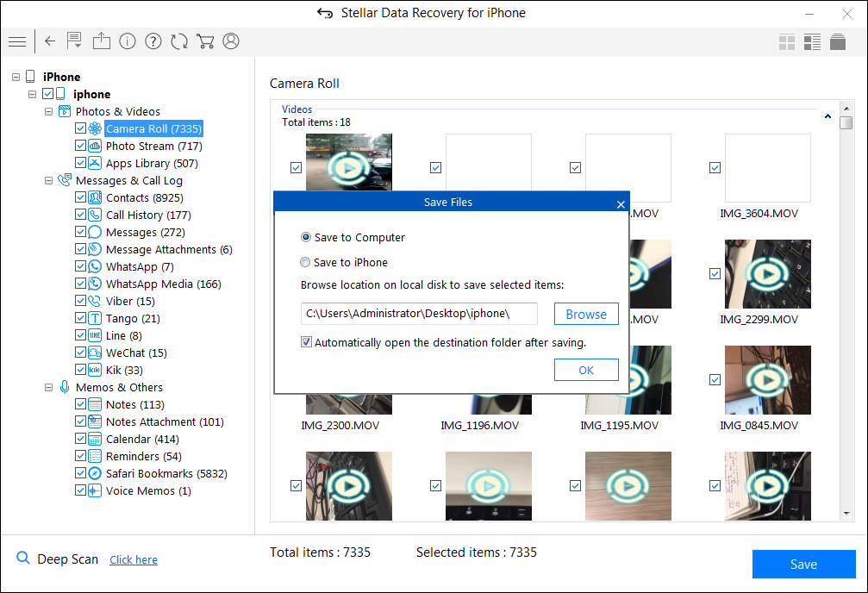Screen dimensions: 868x593
Task: Click the Viber icon in tree
Action: click(x=95, y=301)
